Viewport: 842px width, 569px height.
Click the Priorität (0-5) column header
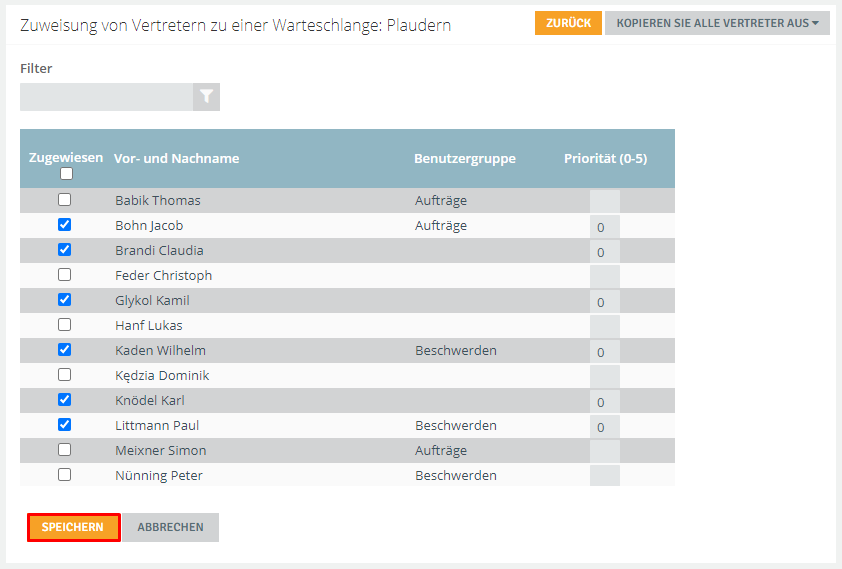(x=605, y=158)
